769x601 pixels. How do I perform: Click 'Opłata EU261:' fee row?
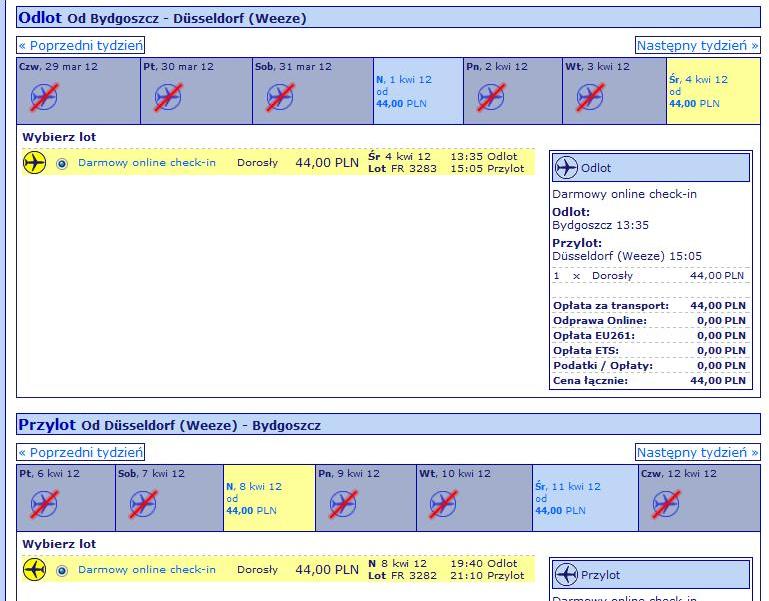pyautogui.click(x=649, y=336)
